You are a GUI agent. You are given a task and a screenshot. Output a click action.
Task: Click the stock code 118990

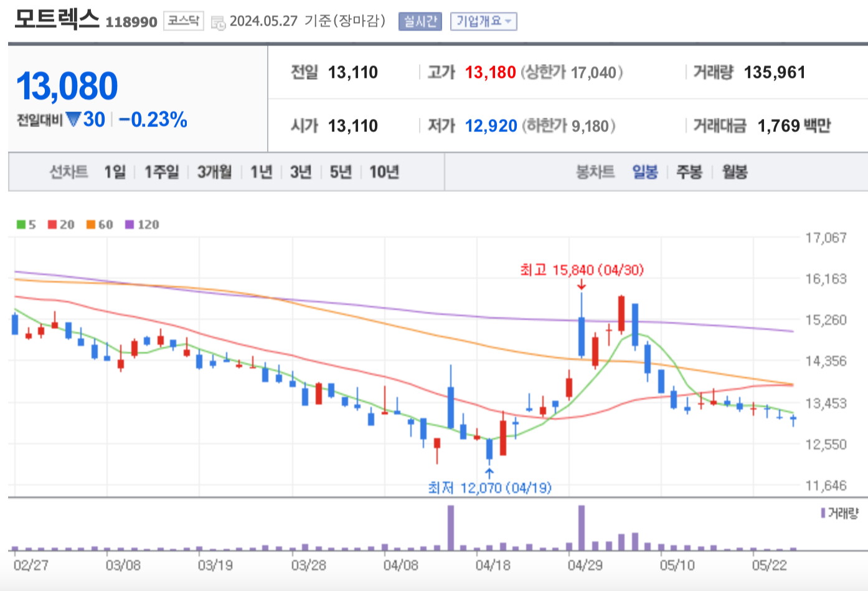click(x=131, y=22)
